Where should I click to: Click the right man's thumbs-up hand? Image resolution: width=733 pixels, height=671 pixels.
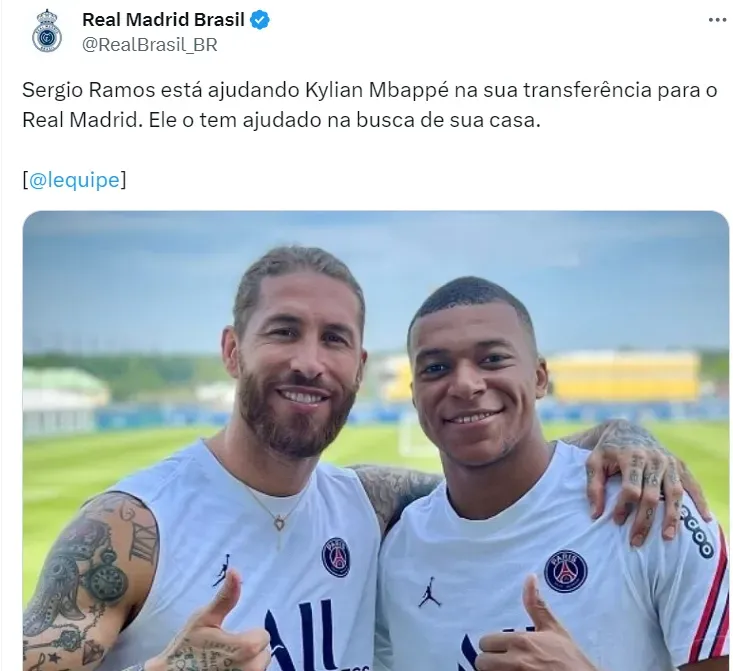pyautogui.click(x=529, y=630)
